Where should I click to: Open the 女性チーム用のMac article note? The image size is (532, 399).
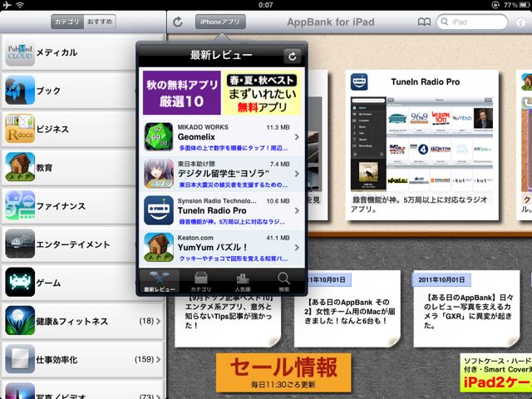pos(347,308)
